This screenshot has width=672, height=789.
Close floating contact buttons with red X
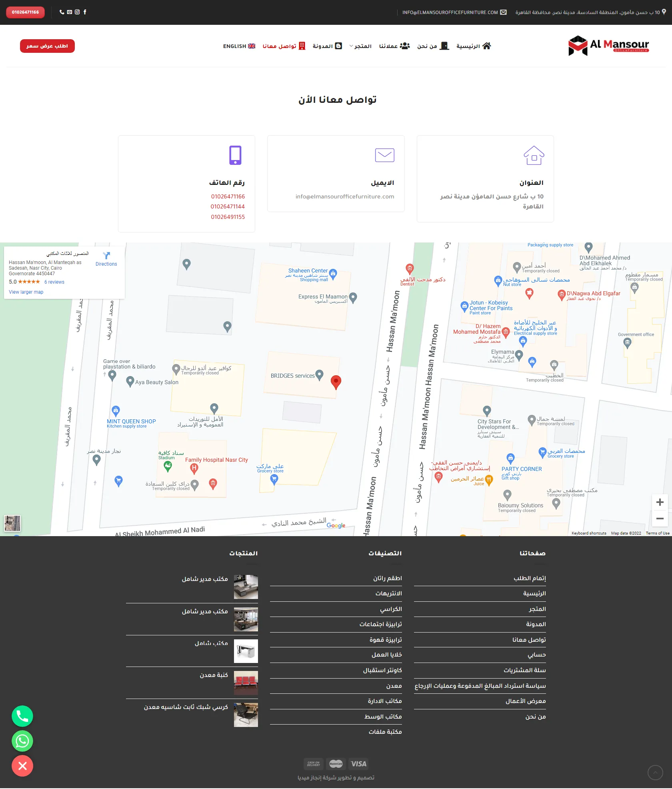click(x=22, y=766)
